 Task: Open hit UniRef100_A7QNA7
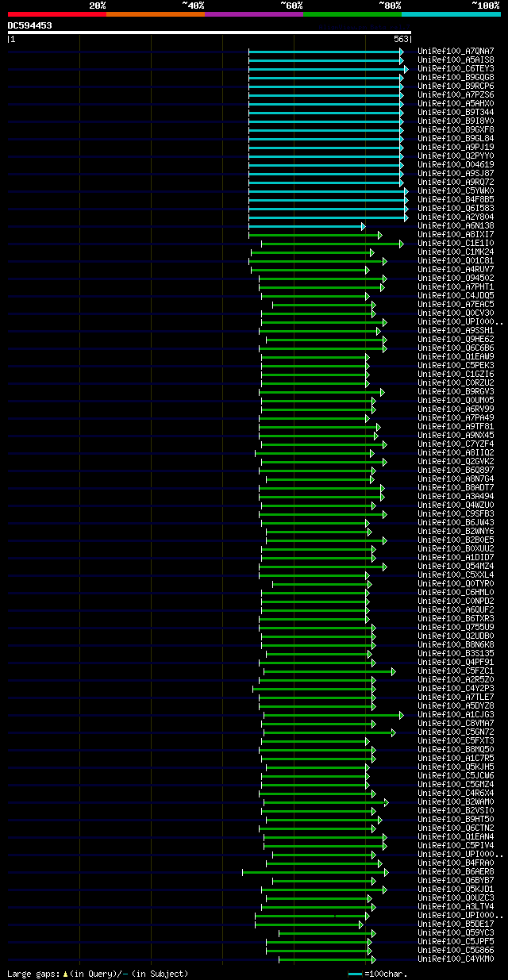456,51
